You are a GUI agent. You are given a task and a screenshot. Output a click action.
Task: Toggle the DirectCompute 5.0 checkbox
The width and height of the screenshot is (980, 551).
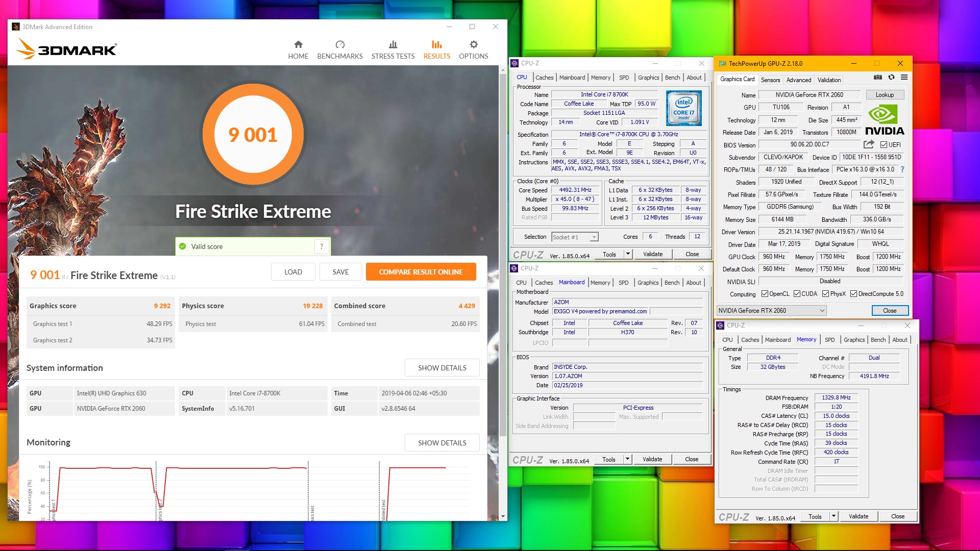tap(853, 294)
